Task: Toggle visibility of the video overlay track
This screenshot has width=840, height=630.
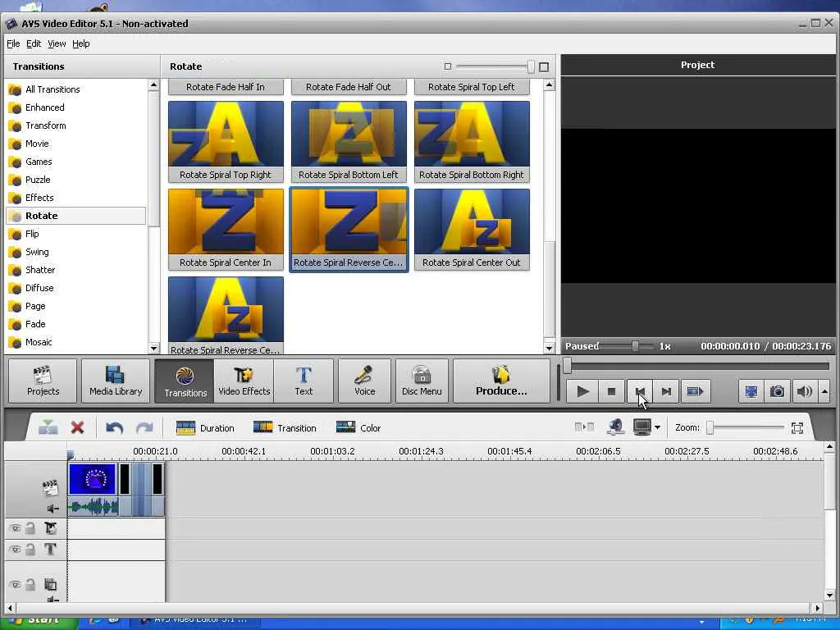Action: (15, 529)
